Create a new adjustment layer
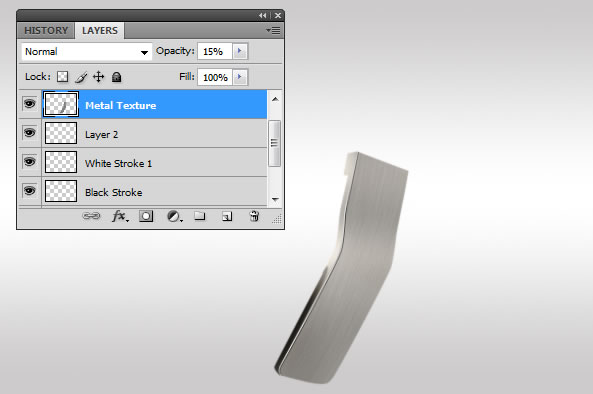Image resolution: width=593 pixels, height=394 pixels. [x=174, y=216]
